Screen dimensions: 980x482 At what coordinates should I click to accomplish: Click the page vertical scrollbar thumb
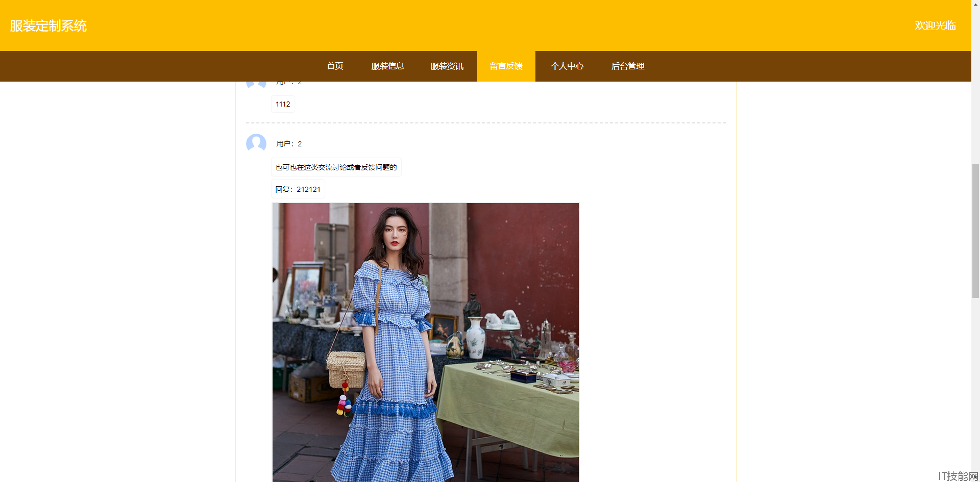tap(975, 231)
